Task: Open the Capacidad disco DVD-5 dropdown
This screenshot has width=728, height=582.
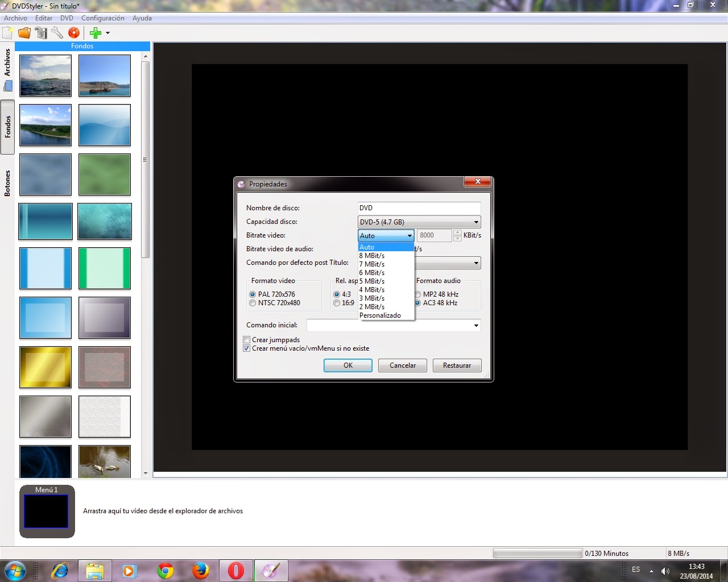Action: pos(419,222)
